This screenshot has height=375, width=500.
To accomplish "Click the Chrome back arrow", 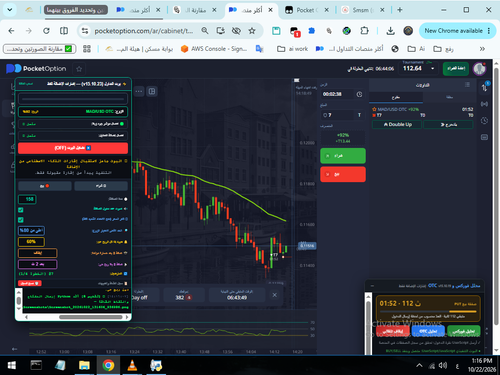I will coord(11,31).
